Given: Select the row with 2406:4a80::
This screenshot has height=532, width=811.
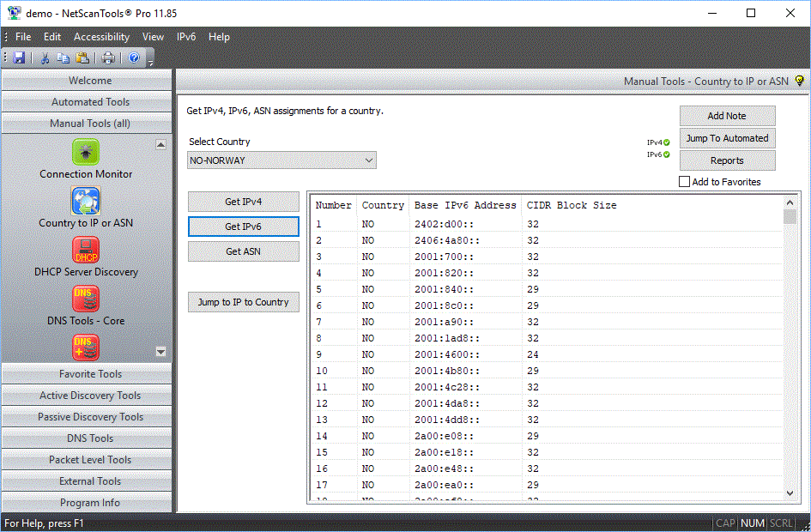Looking at the screenshot, I should tap(548, 240).
